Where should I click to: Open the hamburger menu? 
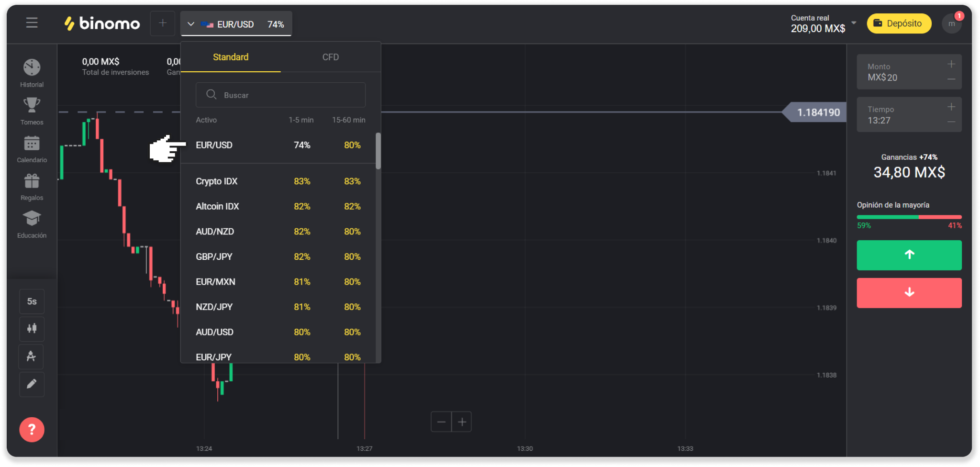(32, 23)
